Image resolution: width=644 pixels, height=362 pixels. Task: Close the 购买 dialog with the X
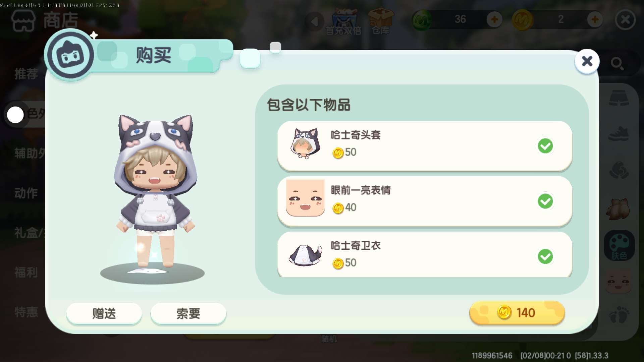587,61
